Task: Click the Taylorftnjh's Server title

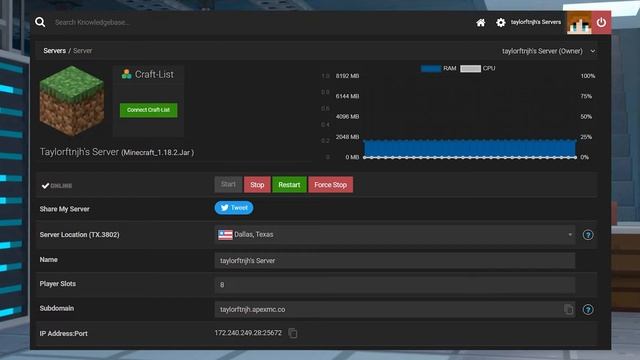Action: pyautogui.click(x=79, y=152)
